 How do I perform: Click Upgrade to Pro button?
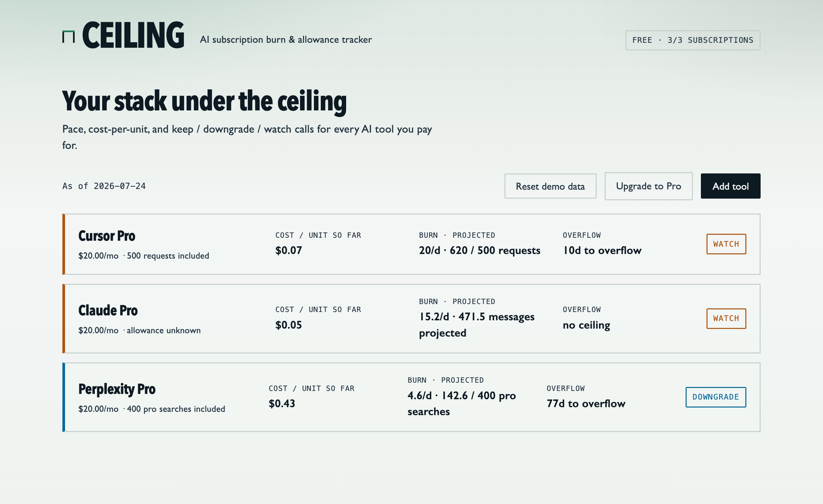[x=648, y=186]
